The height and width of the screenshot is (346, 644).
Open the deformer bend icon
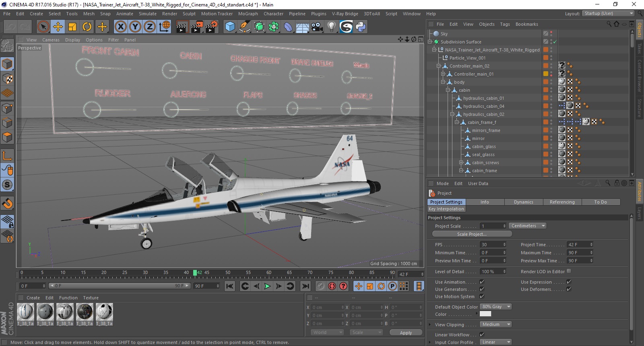tap(288, 27)
